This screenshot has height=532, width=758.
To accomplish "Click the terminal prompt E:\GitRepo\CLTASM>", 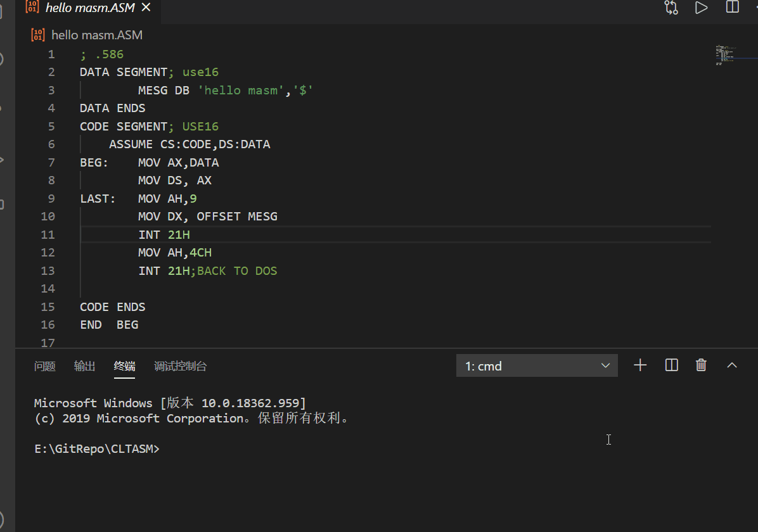I will (97, 449).
